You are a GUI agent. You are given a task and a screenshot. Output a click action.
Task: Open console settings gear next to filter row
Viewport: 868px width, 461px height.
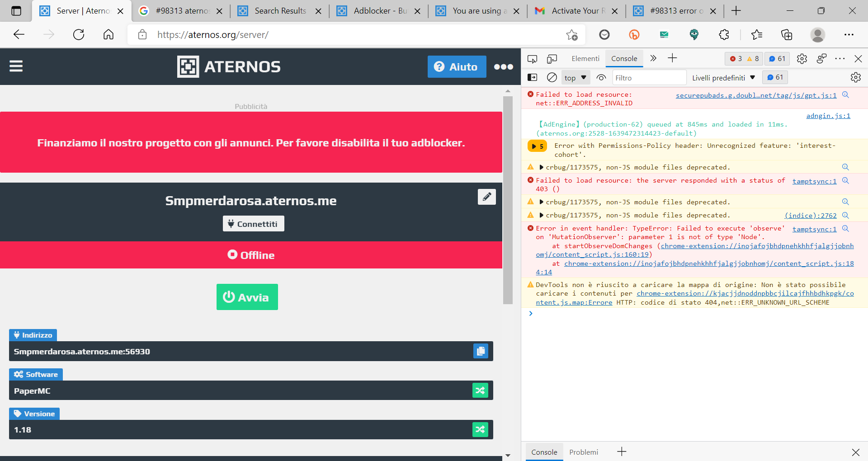click(x=856, y=78)
